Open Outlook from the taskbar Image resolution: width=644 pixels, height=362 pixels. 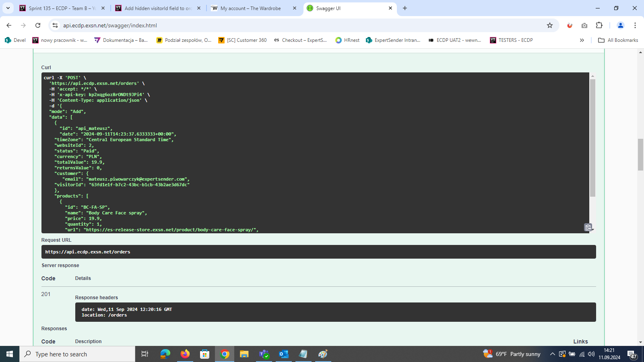click(x=284, y=354)
